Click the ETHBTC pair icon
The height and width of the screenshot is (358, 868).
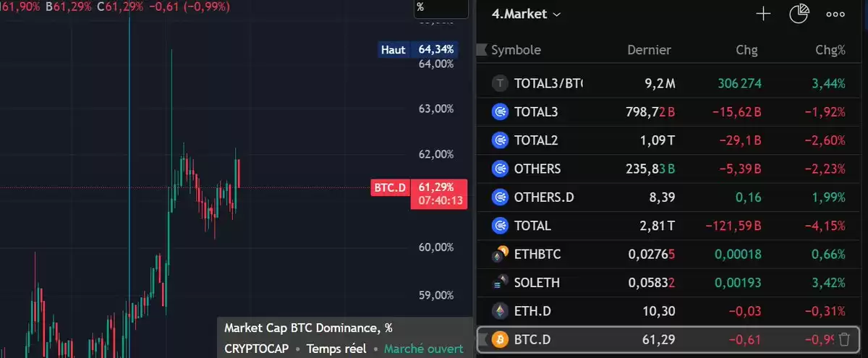500,254
